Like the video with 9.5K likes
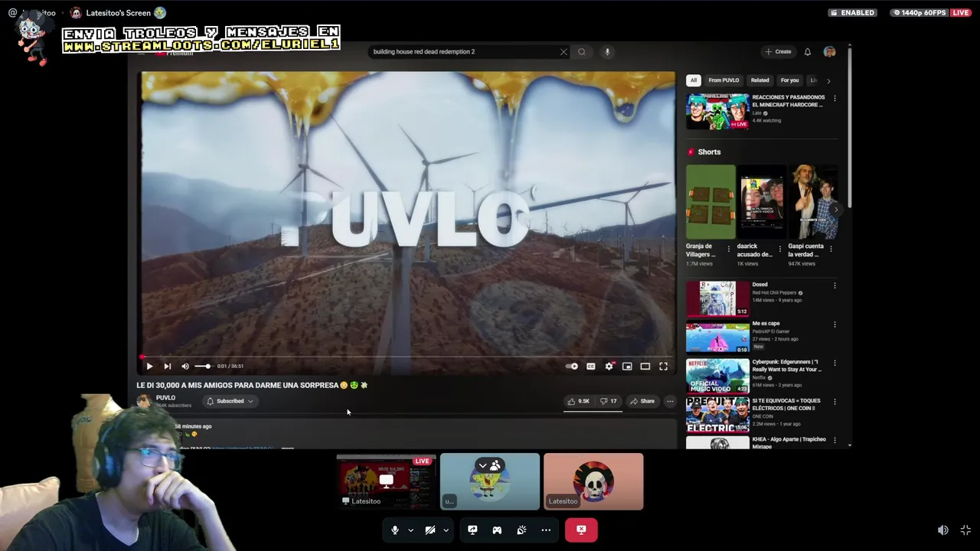 [x=578, y=401]
